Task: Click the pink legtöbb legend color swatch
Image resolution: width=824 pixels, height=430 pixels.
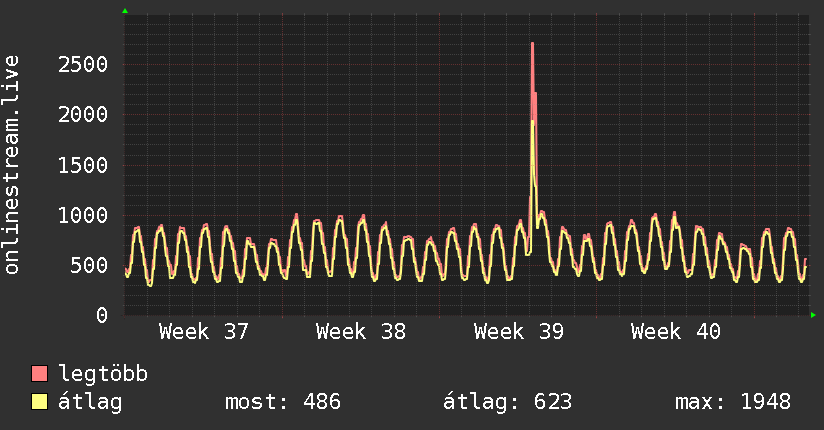Action: 39,374
